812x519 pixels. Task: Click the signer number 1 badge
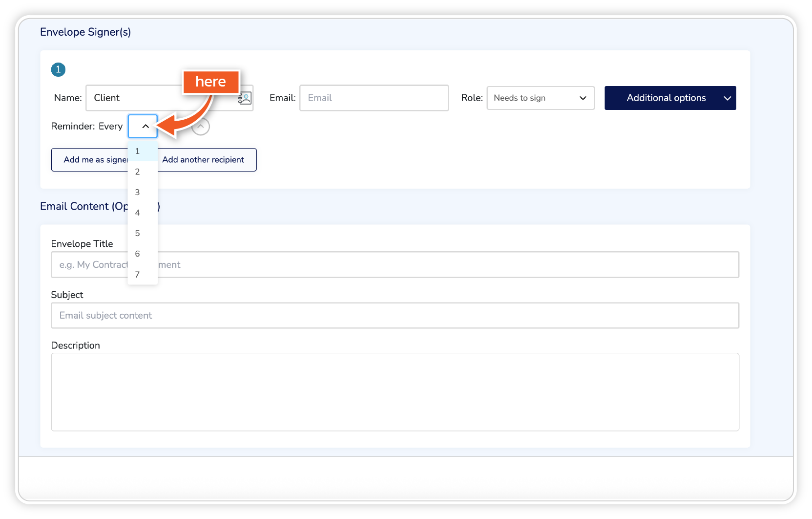coord(58,69)
